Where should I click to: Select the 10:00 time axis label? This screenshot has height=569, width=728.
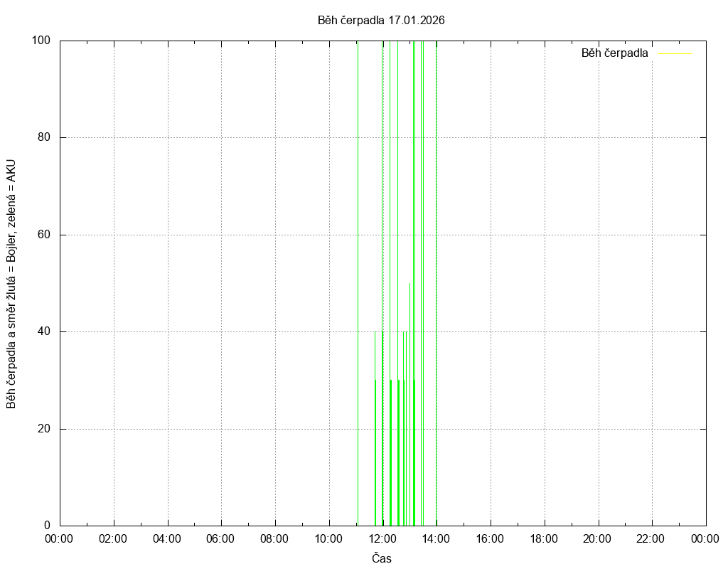click(x=328, y=538)
